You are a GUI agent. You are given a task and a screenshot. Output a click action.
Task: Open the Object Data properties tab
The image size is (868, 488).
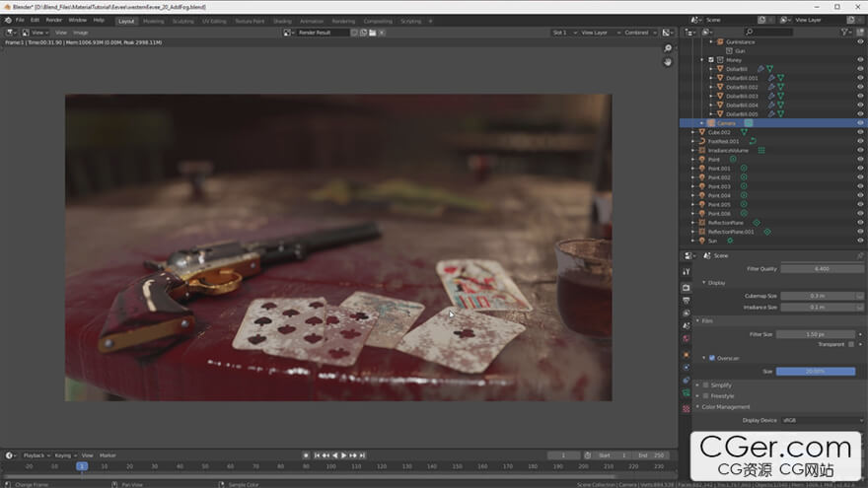coord(686,393)
